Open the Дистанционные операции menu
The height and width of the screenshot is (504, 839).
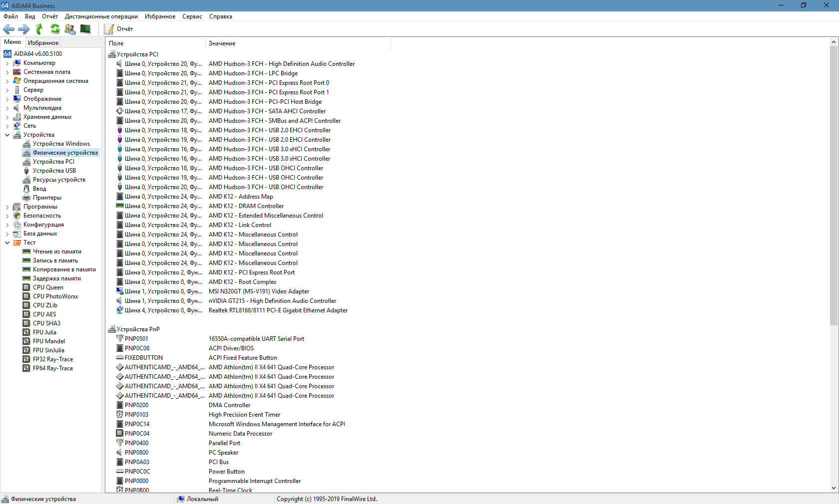pyautogui.click(x=101, y=16)
